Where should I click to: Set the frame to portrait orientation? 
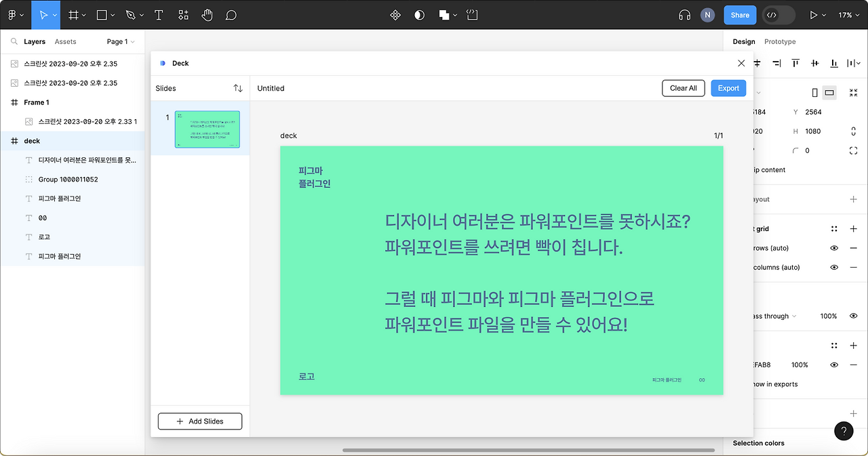(x=815, y=93)
